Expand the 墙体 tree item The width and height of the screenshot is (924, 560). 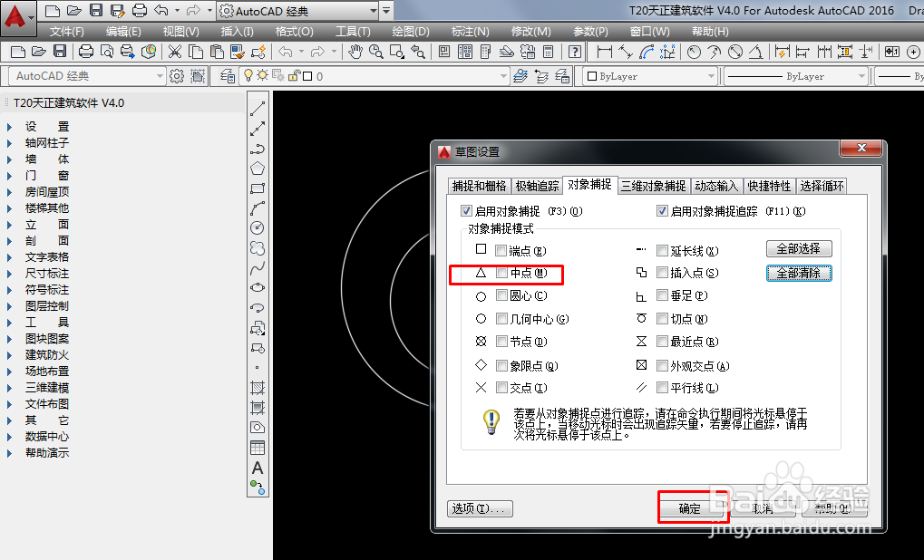pos(9,159)
